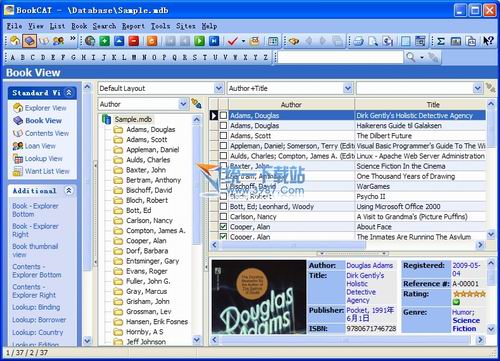Click the magnifier search icon beside search box
The width and height of the screenshot is (500, 361).
click(411, 57)
